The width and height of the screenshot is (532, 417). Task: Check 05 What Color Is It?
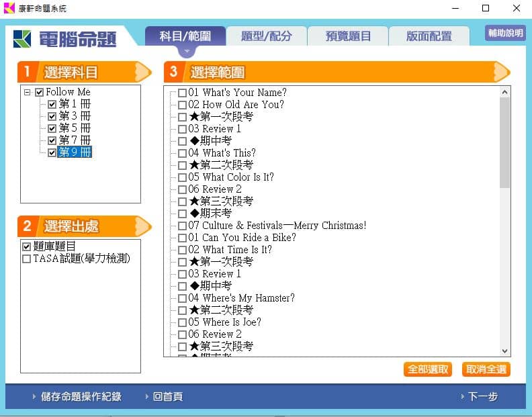182,177
